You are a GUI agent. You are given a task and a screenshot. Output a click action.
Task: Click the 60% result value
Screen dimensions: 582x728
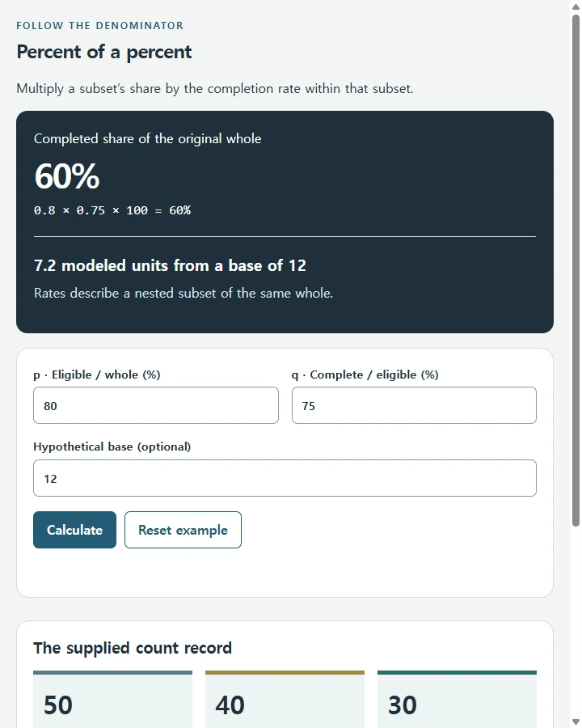(x=67, y=176)
